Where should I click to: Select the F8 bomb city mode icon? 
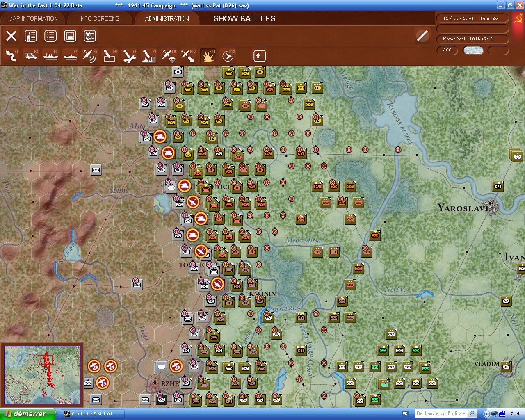coord(148,56)
